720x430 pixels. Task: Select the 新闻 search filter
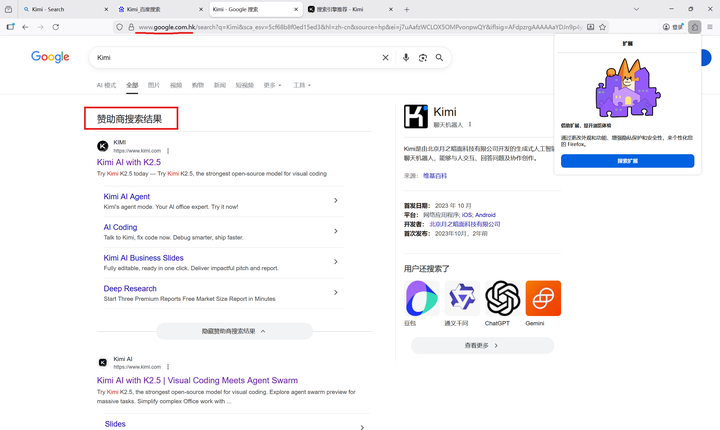[x=220, y=85]
